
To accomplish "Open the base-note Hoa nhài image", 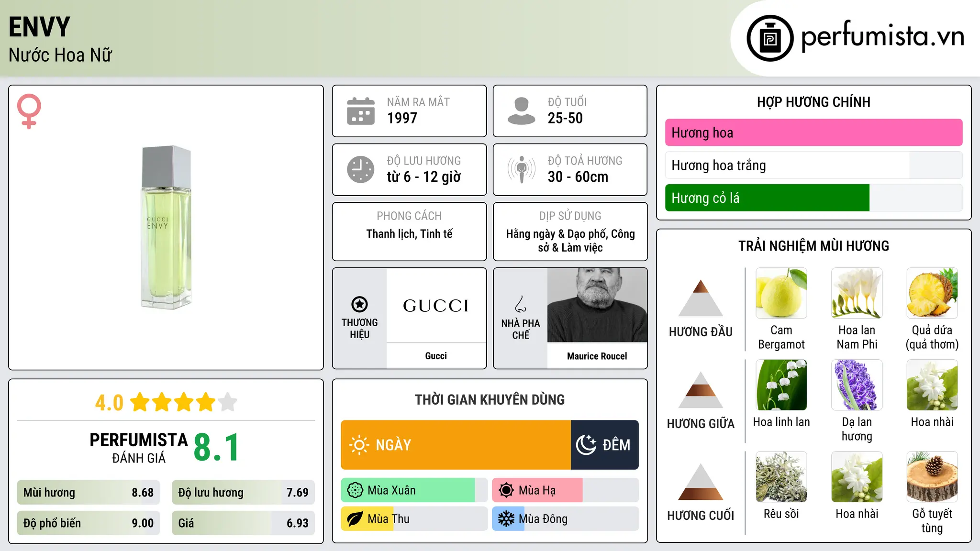I will 857,477.
